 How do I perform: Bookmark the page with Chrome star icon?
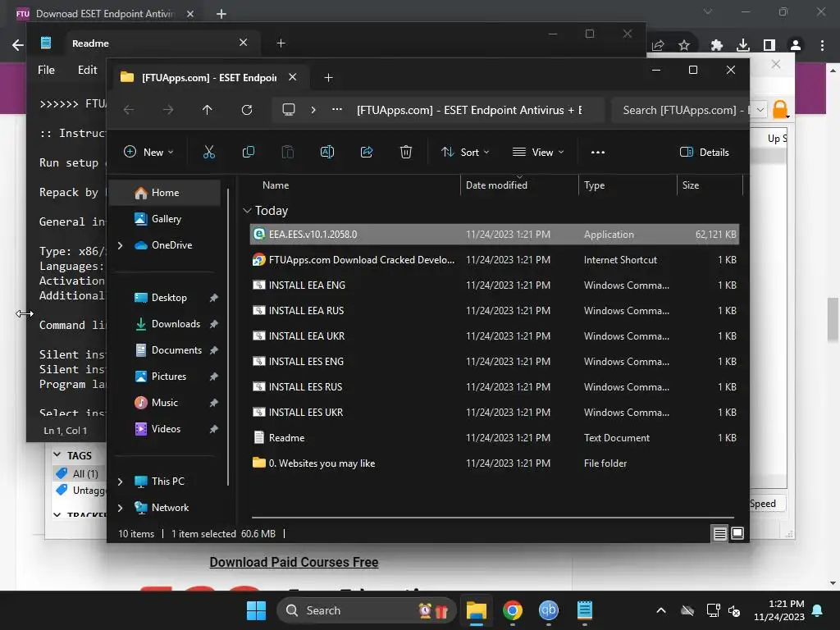684,46
